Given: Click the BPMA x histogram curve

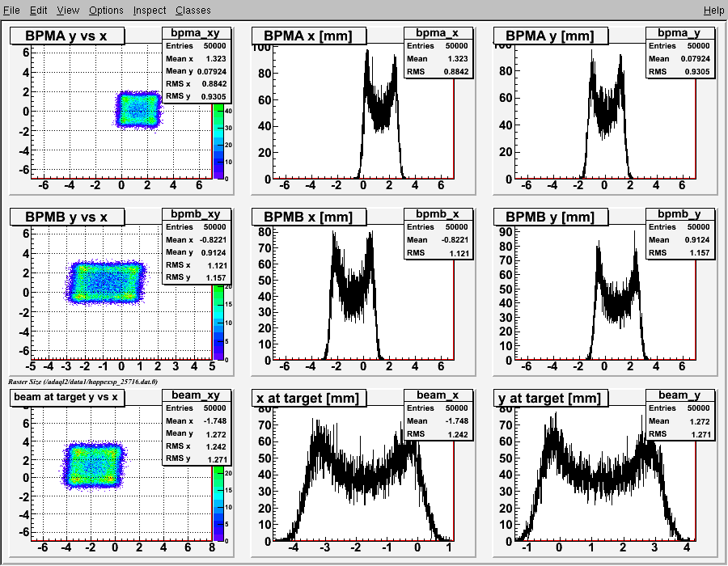Looking at the screenshot, I should tap(380, 114).
